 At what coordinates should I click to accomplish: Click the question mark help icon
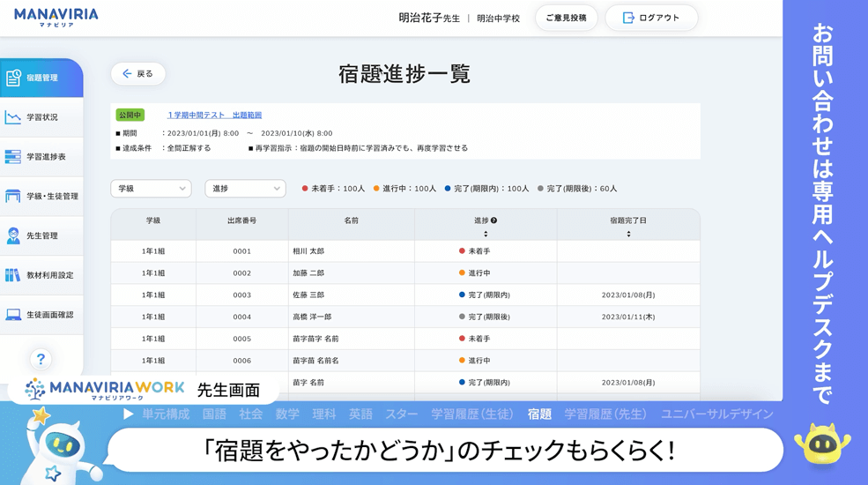pyautogui.click(x=41, y=359)
